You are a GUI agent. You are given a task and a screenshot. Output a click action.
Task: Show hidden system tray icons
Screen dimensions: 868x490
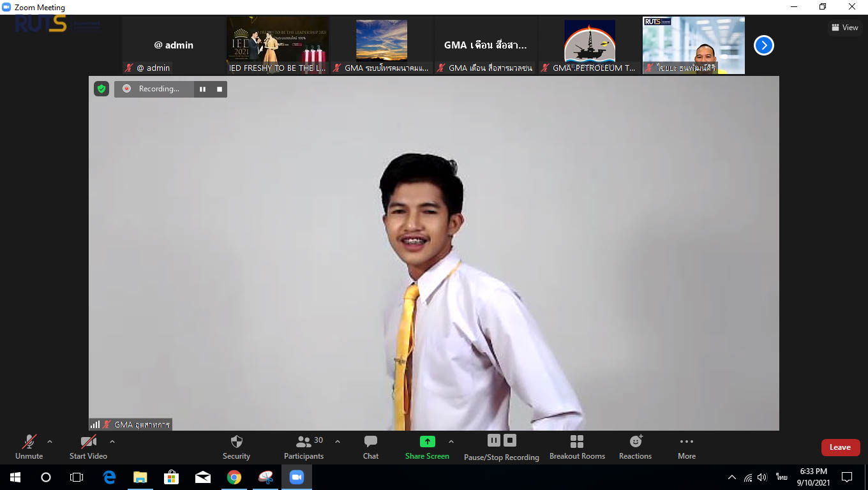[x=732, y=477]
